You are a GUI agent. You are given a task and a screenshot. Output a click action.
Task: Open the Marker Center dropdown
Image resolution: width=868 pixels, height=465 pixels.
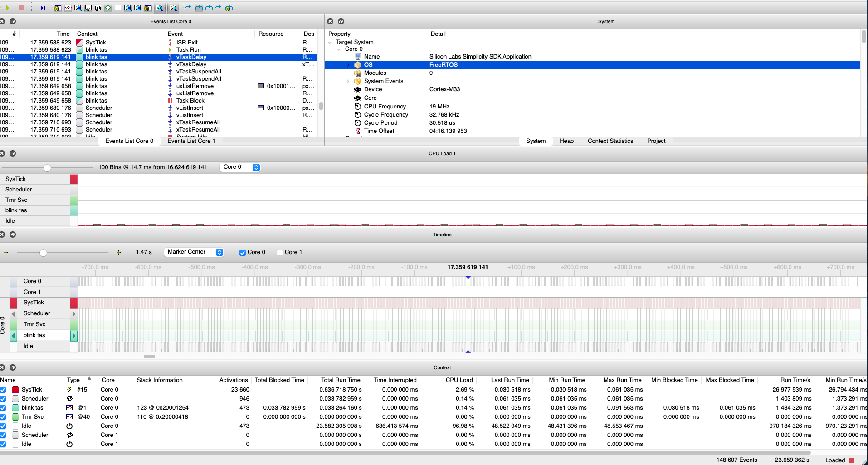194,252
